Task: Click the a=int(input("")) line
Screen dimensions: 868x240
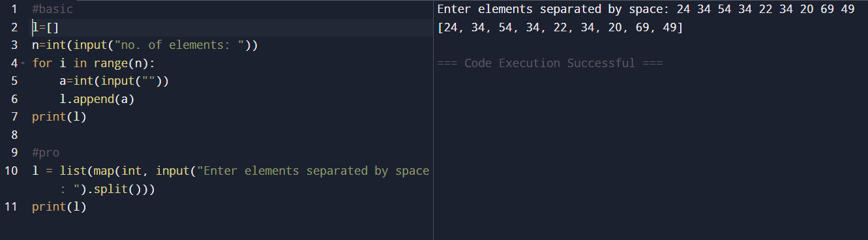Action: click(113, 82)
